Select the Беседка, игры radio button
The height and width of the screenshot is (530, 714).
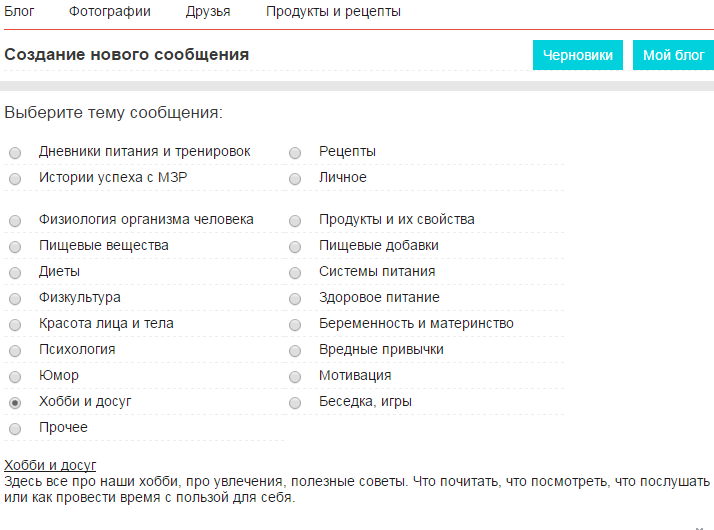[x=295, y=403]
